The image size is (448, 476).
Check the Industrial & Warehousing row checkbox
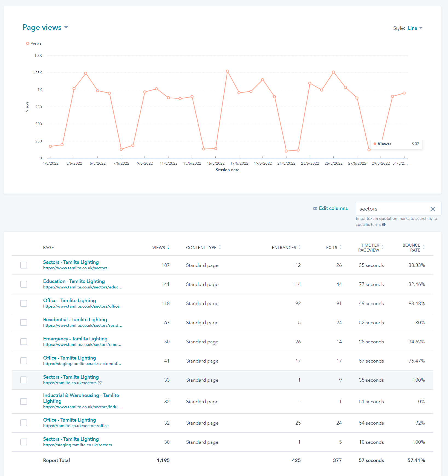click(x=24, y=401)
